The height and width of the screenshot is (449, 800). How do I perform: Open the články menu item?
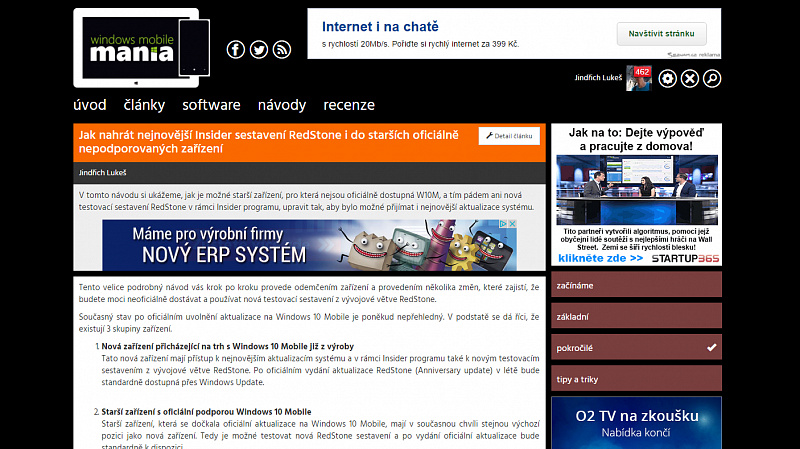coord(144,105)
